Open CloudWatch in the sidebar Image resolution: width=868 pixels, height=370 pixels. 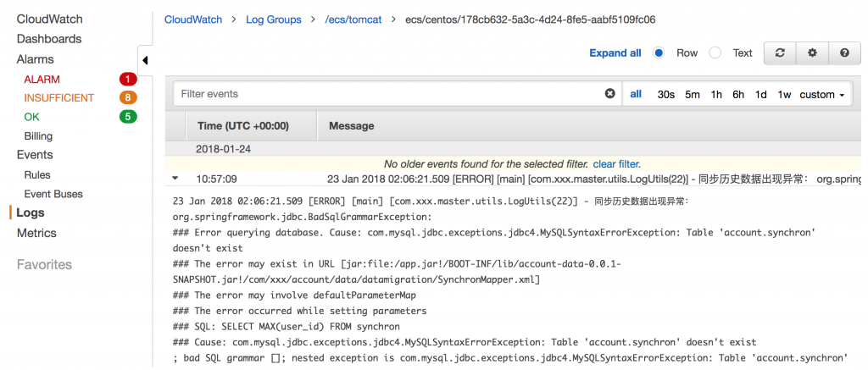click(x=50, y=19)
